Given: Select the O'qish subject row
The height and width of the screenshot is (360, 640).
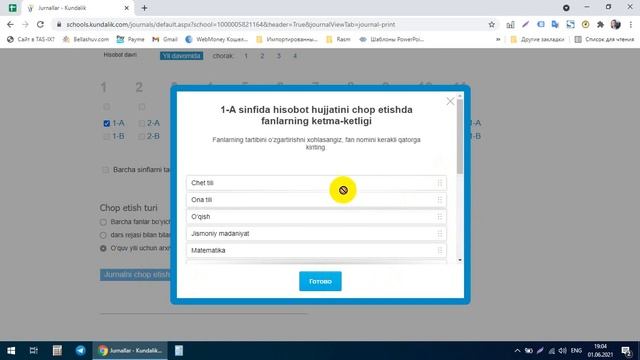Looking at the screenshot, I should [316, 217].
